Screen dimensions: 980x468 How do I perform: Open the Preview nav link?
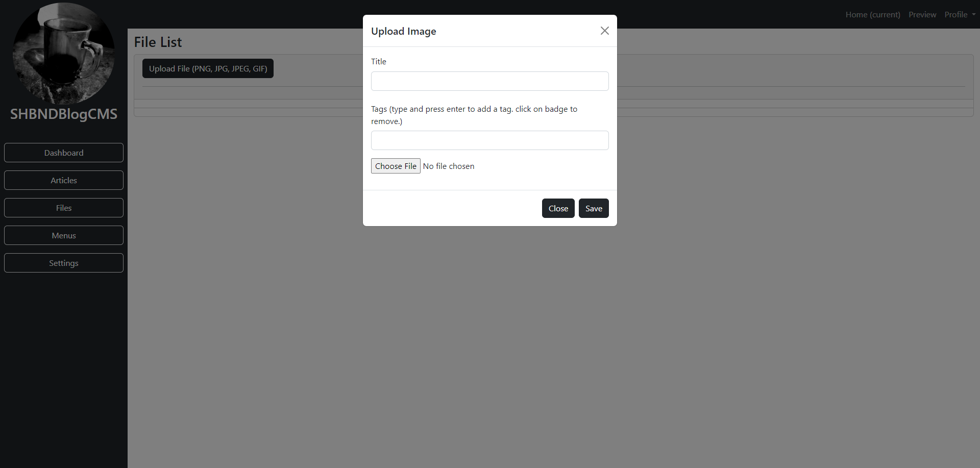(x=922, y=14)
